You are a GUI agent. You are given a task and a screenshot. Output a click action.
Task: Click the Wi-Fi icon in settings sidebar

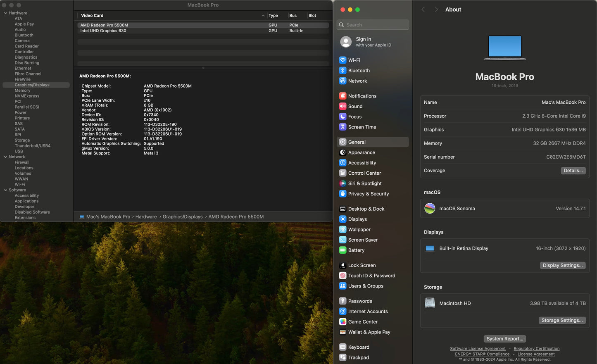pyautogui.click(x=343, y=60)
